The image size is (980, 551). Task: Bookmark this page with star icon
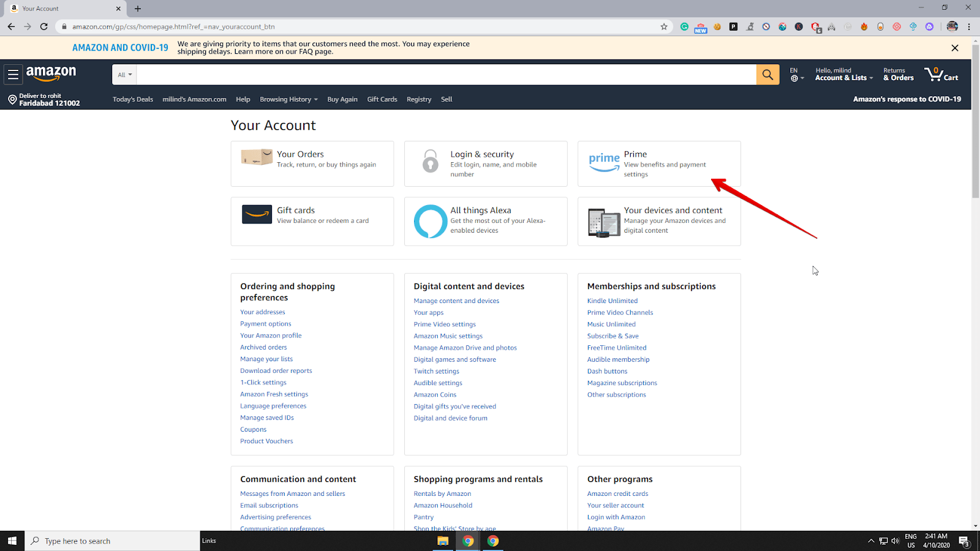click(x=664, y=26)
